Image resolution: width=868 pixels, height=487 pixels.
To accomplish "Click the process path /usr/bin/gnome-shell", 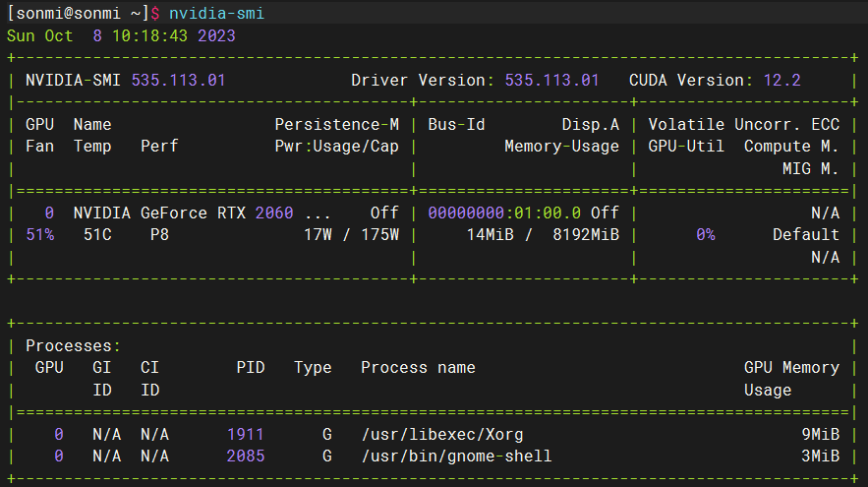I will tap(456, 457).
